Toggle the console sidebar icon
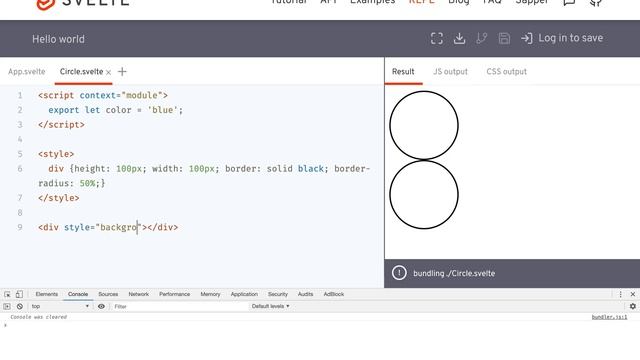Screen dimensions: 640x360 point(7,306)
